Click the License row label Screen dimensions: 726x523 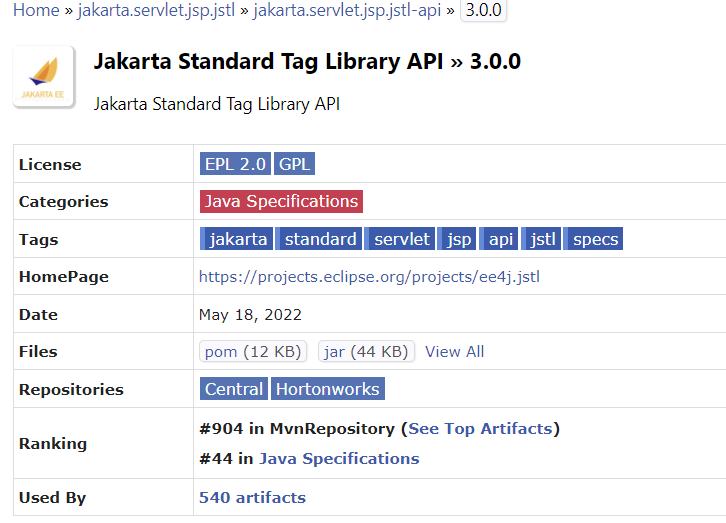point(50,165)
